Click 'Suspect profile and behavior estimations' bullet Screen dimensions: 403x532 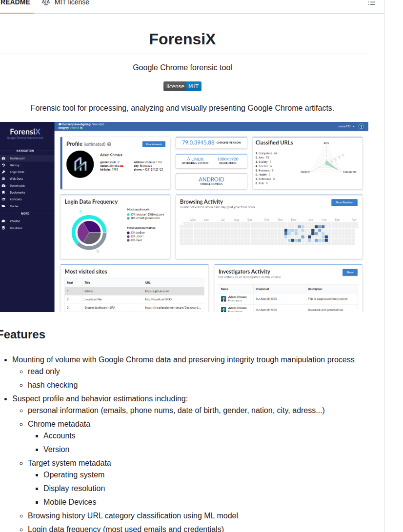coord(100,399)
